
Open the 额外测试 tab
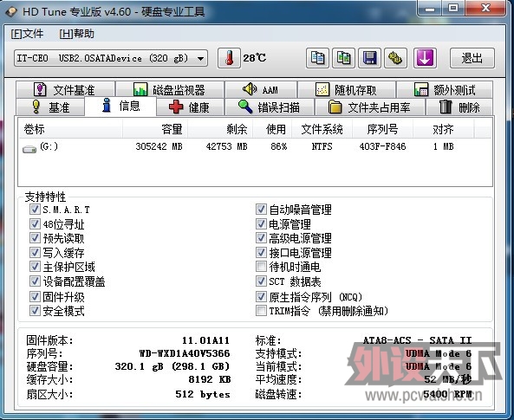[x=445, y=89]
